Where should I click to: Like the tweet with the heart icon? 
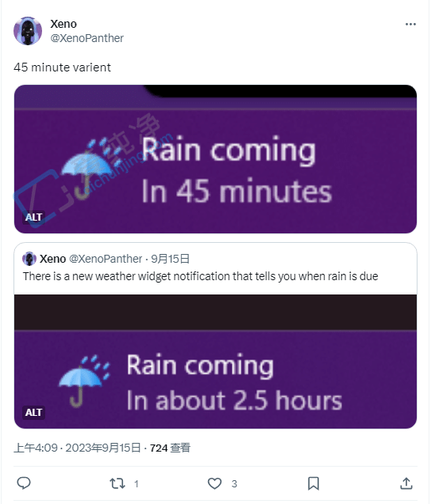[214, 483]
